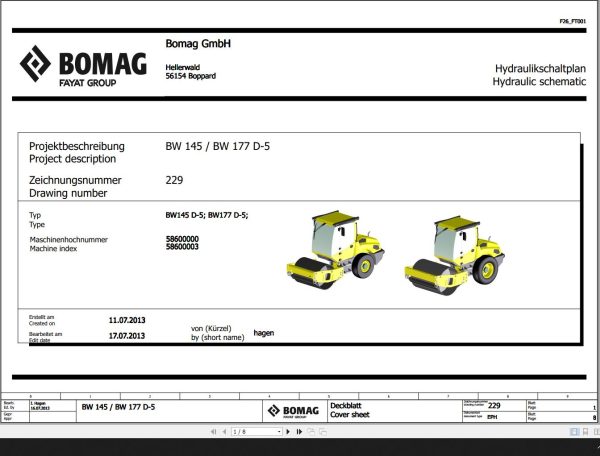Screen dimensions: 600x456
Task: Select the address line 'Hellerwald'
Action: pos(183,67)
